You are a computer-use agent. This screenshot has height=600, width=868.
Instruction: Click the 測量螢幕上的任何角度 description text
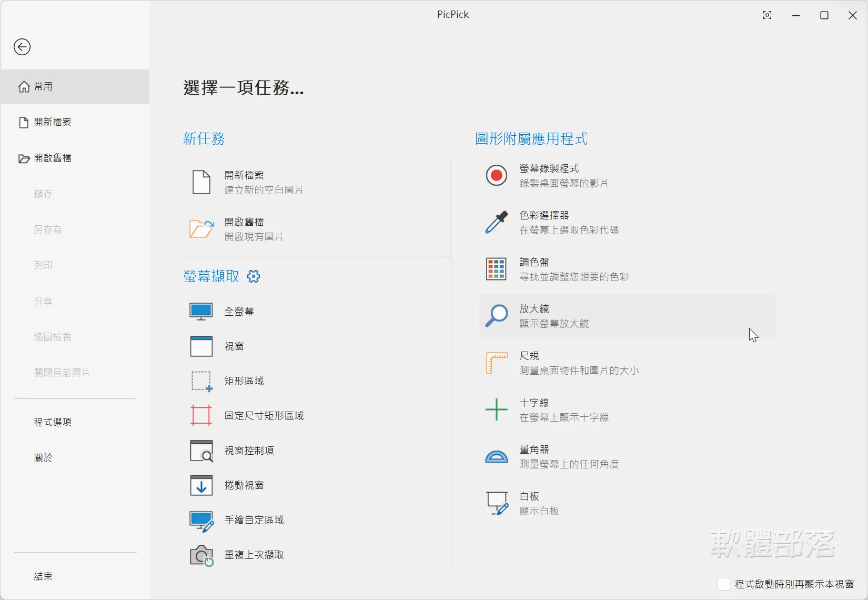tap(569, 464)
